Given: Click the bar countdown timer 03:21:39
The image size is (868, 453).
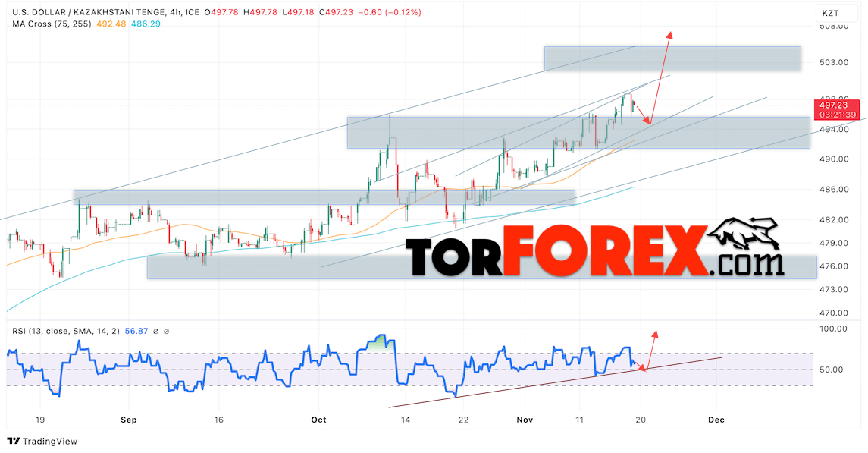Looking at the screenshot, I should pyautogui.click(x=836, y=115).
